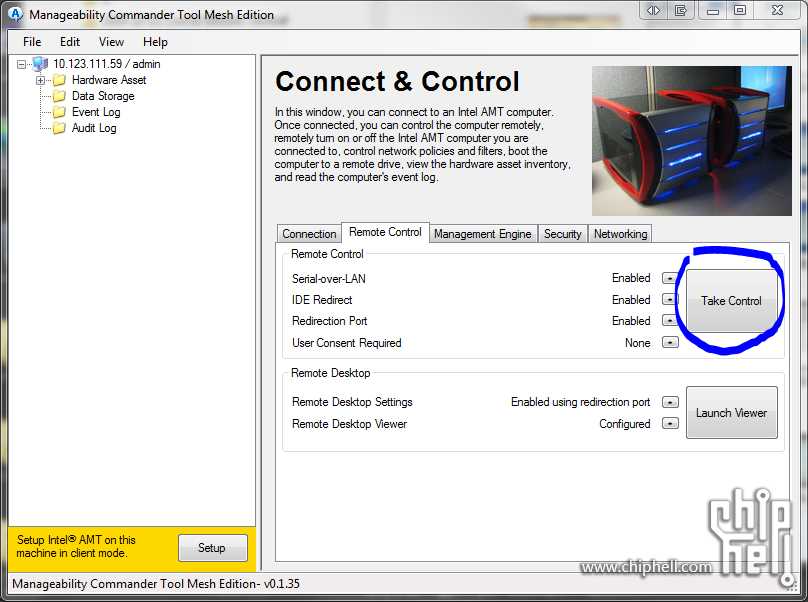Click the IDE Redirect label
Image resolution: width=808 pixels, height=602 pixels.
point(322,300)
